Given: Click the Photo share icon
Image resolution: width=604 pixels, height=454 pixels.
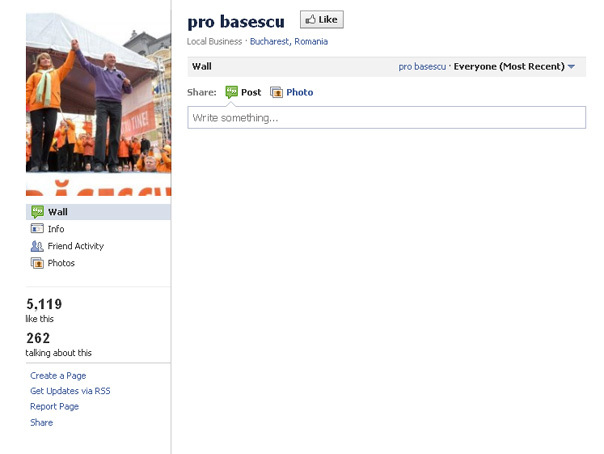Looking at the screenshot, I should [x=276, y=92].
